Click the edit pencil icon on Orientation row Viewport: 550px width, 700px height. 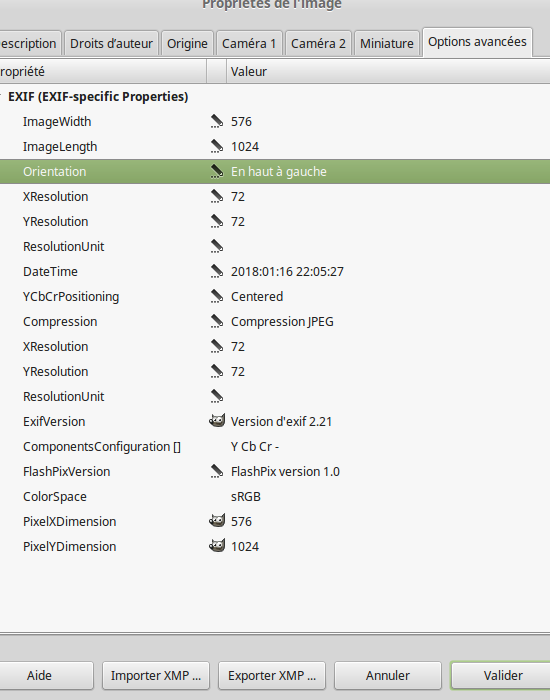click(217, 171)
